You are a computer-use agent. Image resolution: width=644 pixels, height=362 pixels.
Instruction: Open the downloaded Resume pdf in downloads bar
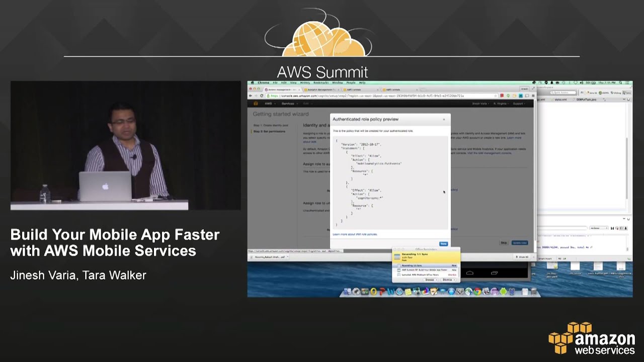point(268,257)
